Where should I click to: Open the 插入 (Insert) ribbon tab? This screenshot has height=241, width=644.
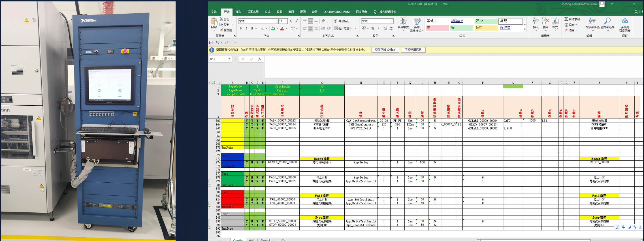pyautogui.click(x=238, y=12)
